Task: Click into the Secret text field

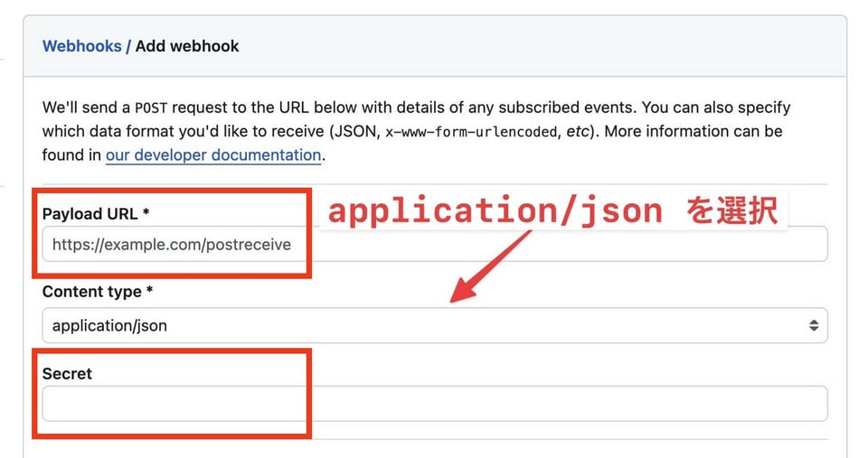Action: click(434, 404)
